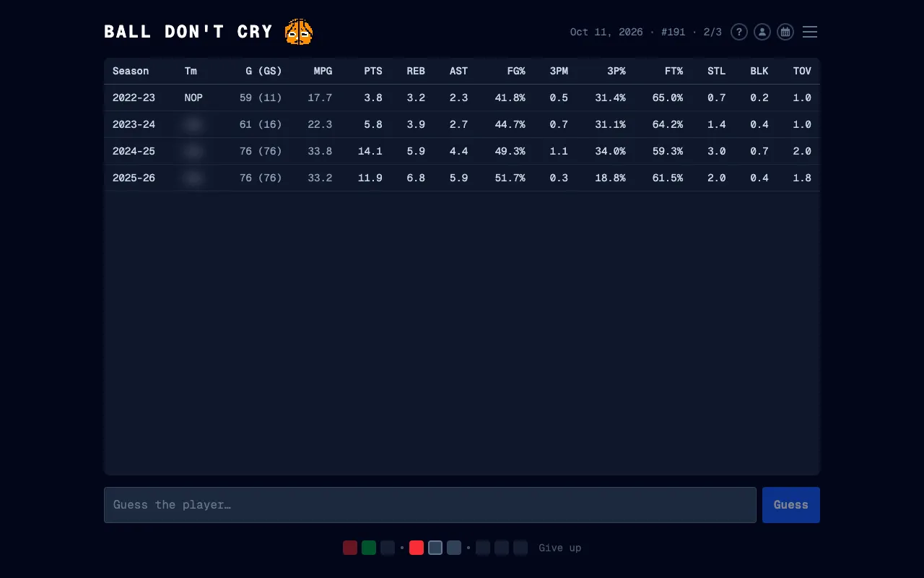
Task: Click the blue Guess button
Action: coord(791,505)
